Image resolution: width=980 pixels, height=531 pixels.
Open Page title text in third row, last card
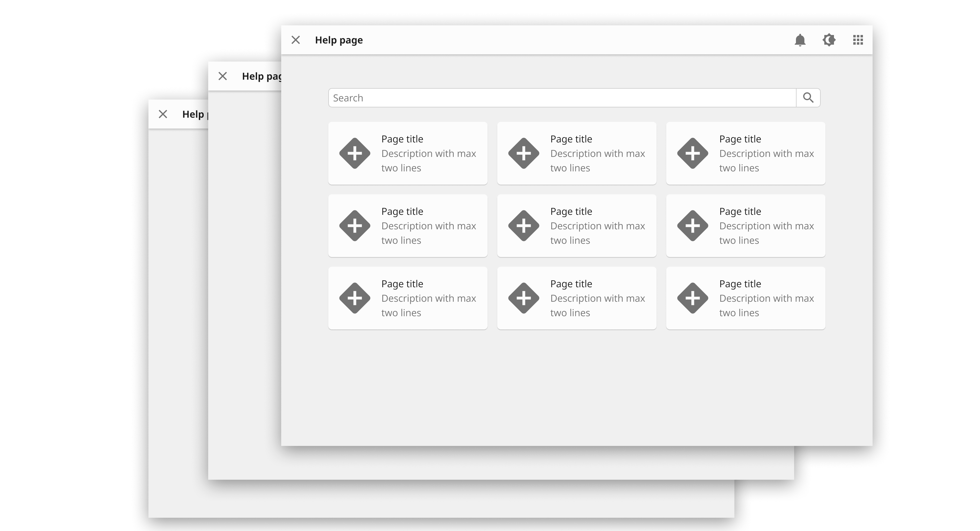click(740, 284)
